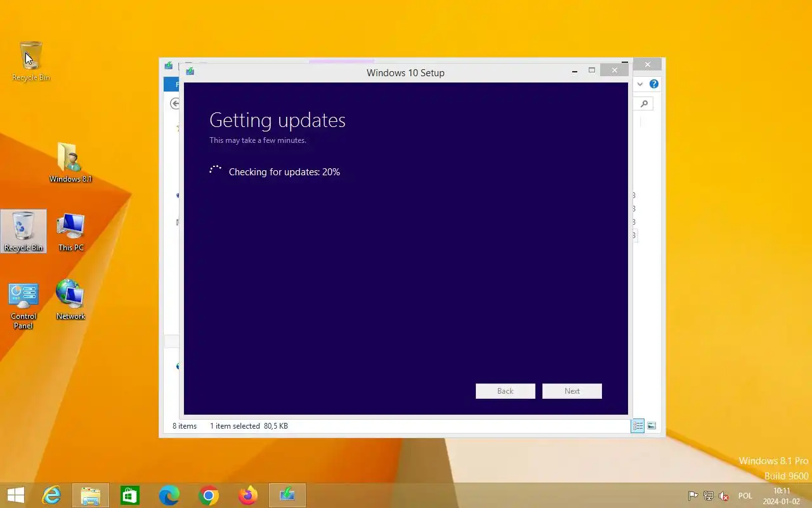Click the "Getting updates" heading
The width and height of the screenshot is (812, 508).
pyautogui.click(x=277, y=120)
